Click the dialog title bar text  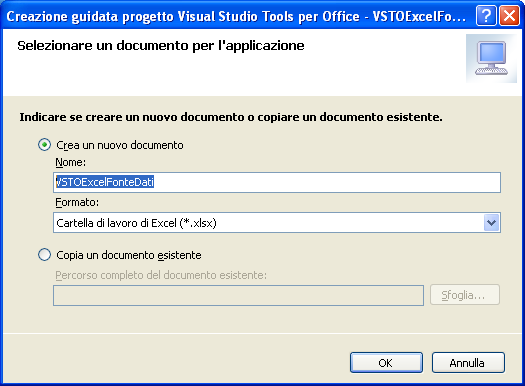[236, 16]
